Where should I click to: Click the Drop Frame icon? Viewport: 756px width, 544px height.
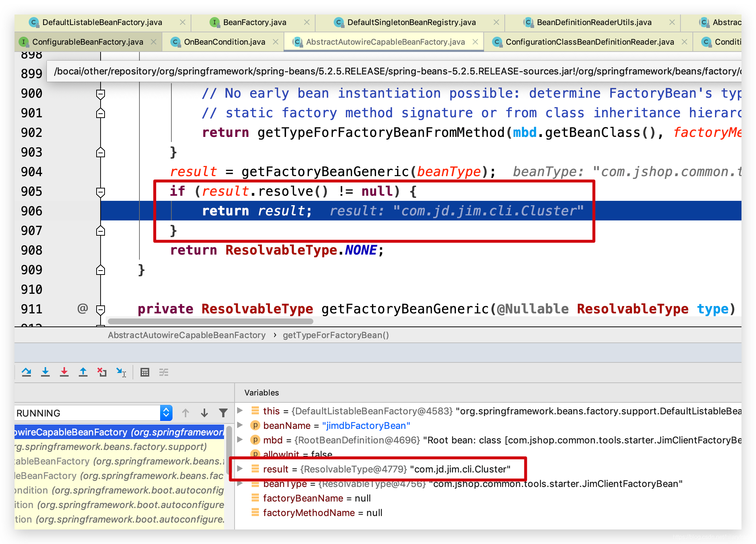102,372
